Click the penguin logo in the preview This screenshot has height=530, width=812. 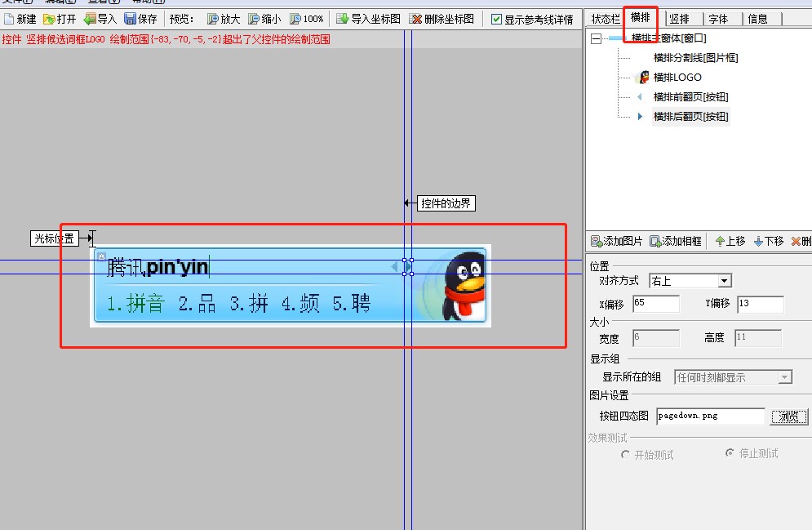(464, 286)
